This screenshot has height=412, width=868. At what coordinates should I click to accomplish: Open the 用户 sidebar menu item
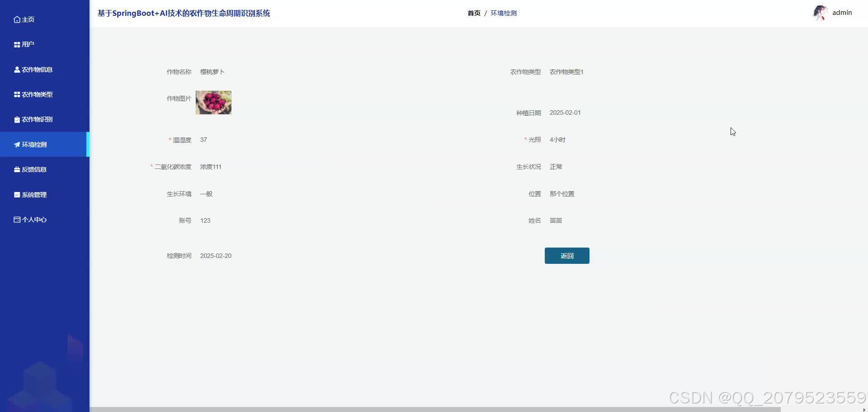tap(27, 44)
